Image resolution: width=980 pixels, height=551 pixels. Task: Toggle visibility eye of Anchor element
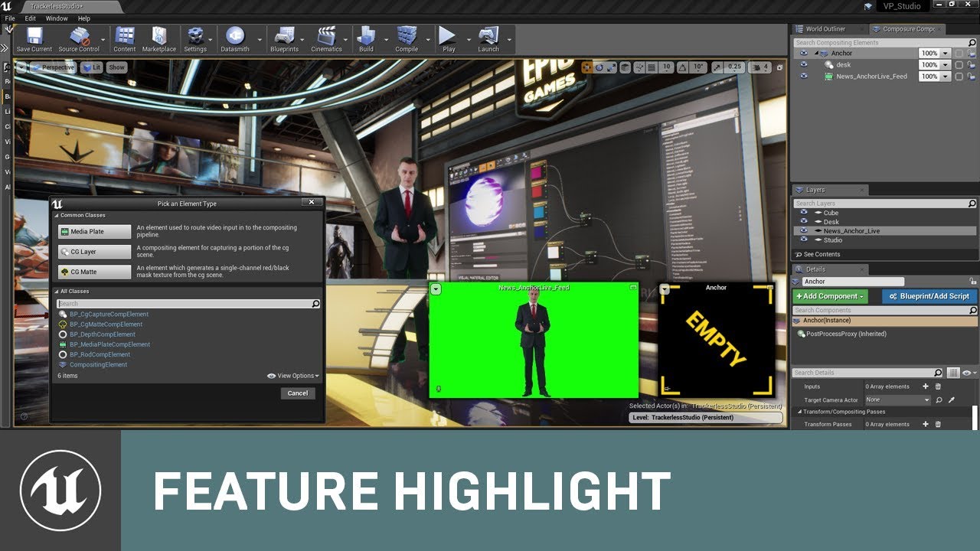pyautogui.click(x=803, y=54)
